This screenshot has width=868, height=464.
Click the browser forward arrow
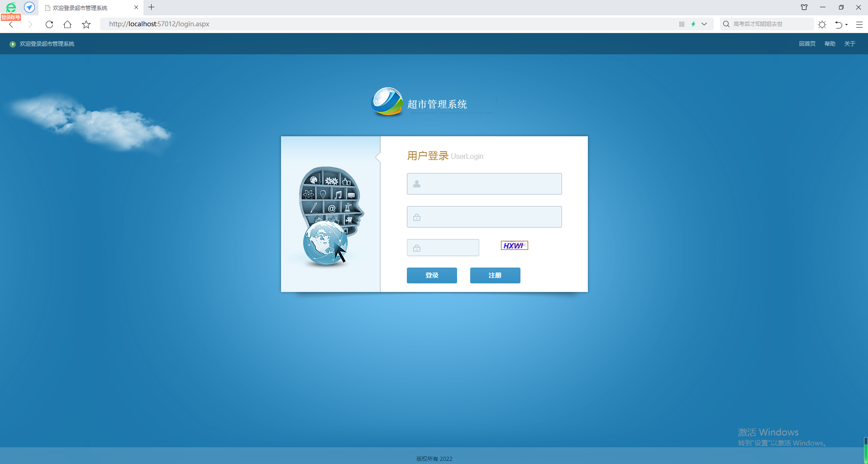[30, 24]
